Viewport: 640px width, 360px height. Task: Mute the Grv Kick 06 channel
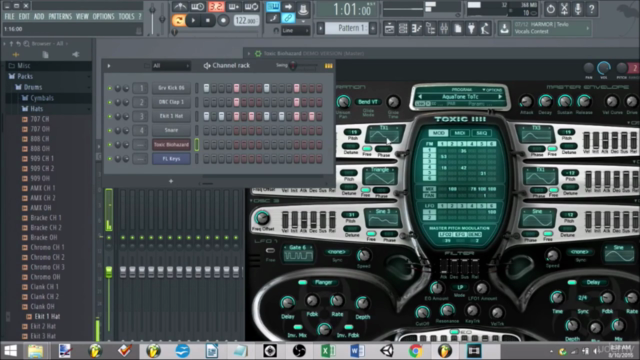click(109, 88)
